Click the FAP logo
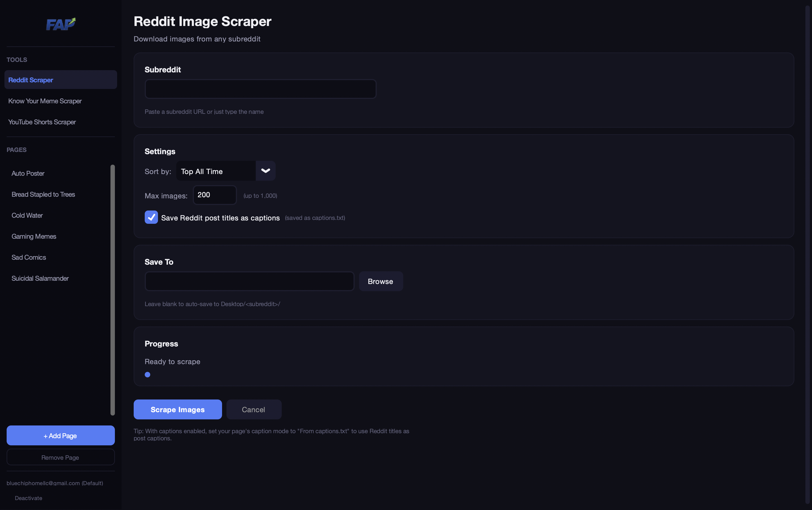 point(61,23)
